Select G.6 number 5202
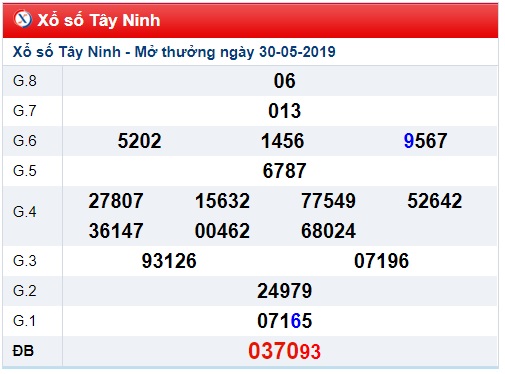The image size is (505, 374). 139,141
